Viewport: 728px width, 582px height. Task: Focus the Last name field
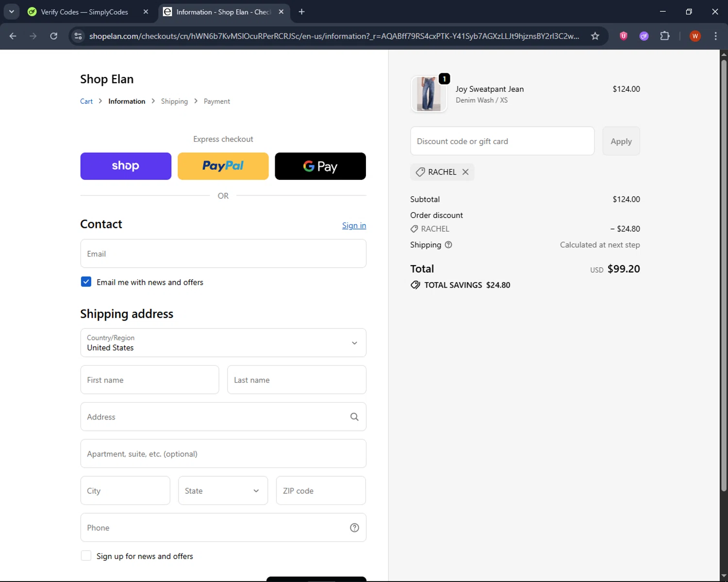coord(297,380)
